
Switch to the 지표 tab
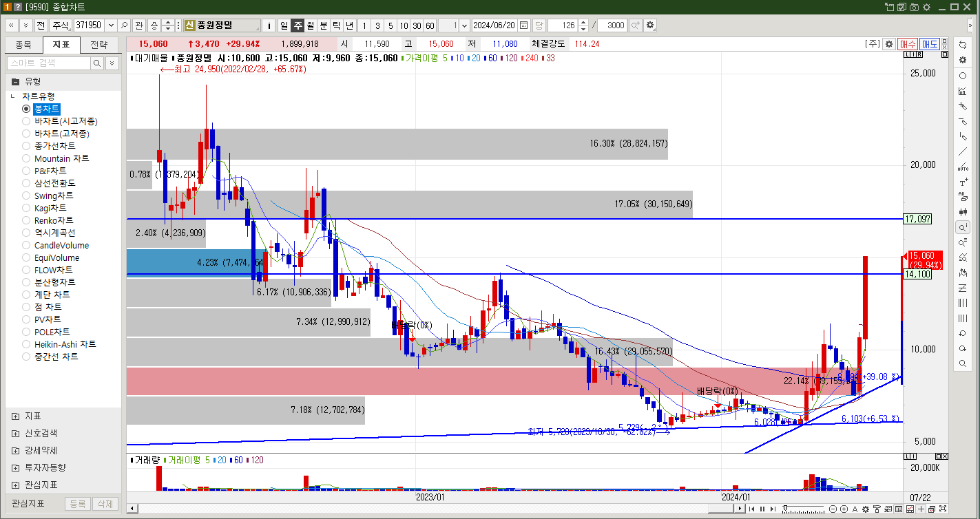pos(61,45)
